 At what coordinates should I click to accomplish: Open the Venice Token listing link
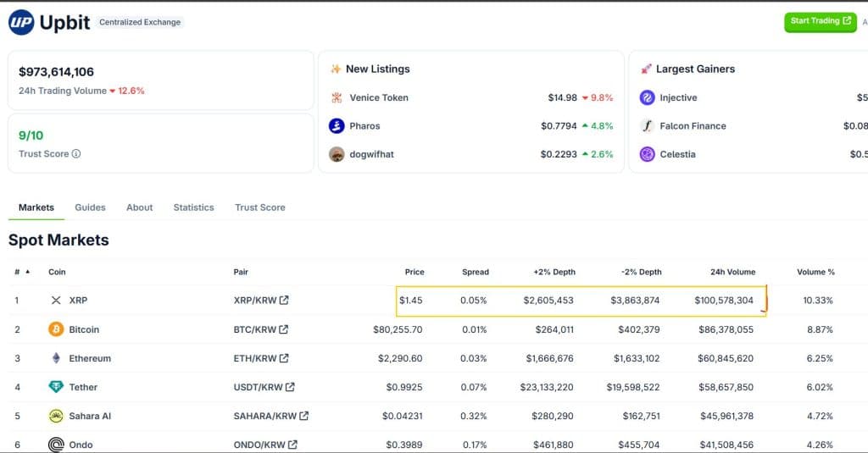point(379,98)
